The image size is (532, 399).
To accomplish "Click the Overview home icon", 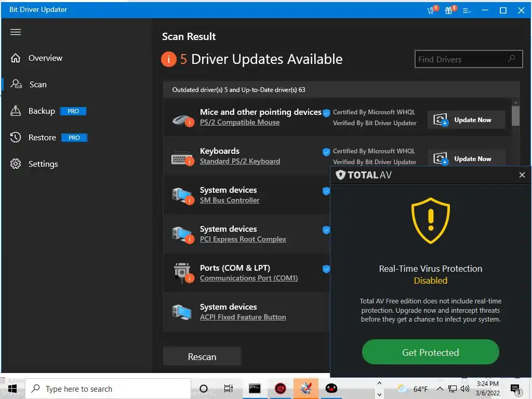I will 15,58.
